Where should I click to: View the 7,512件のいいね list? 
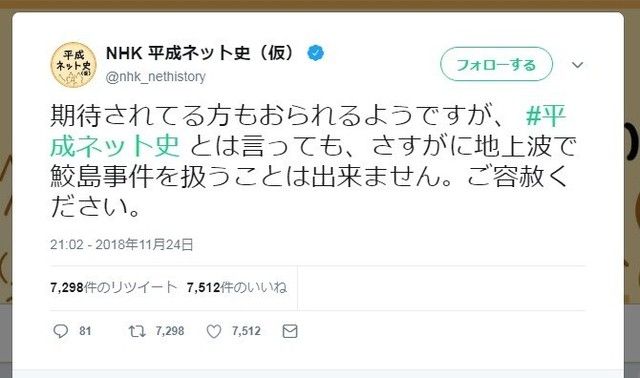[237, 288]
